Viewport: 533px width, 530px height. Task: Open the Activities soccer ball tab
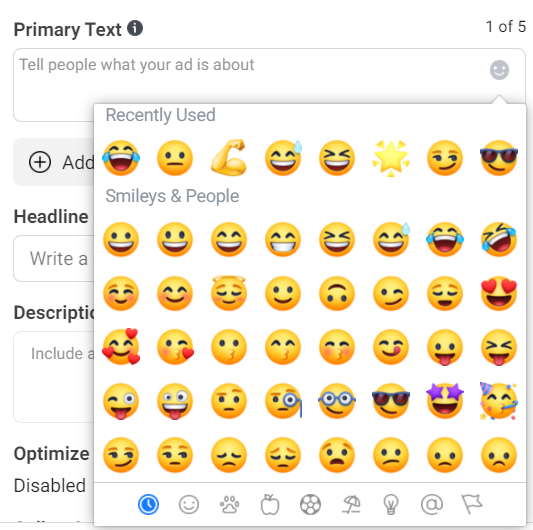pyautogui.click(x=310, y=505)
